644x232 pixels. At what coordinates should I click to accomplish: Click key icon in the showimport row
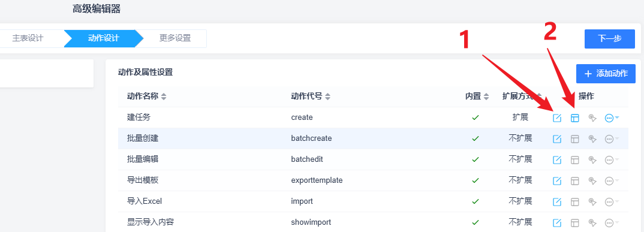[x=592, y=223]
